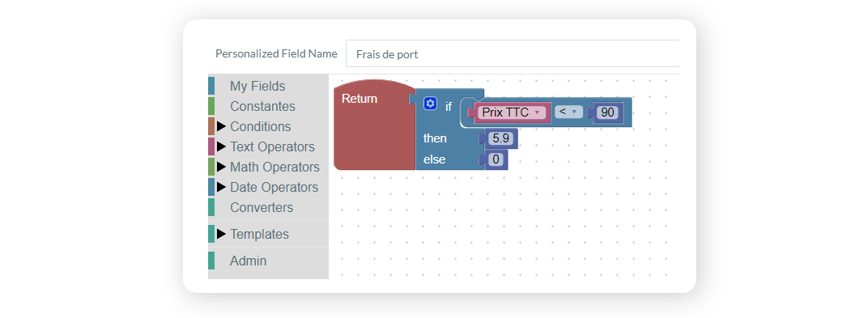Viewport: 868px width, 318px height.
Task: Expand the Date Operators category arrow
Action: (221, 187)
